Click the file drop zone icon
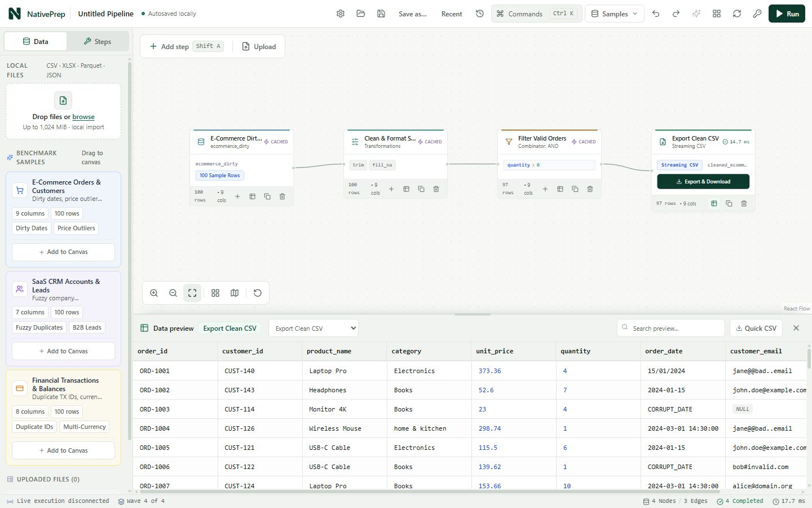Viewport: 812px width, 508px height. coord(63,100)
